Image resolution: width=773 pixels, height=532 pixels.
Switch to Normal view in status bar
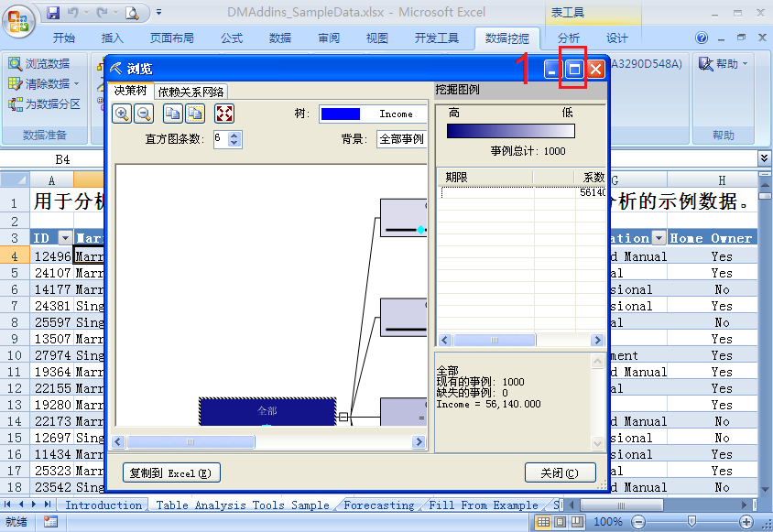tap(543, 522)
